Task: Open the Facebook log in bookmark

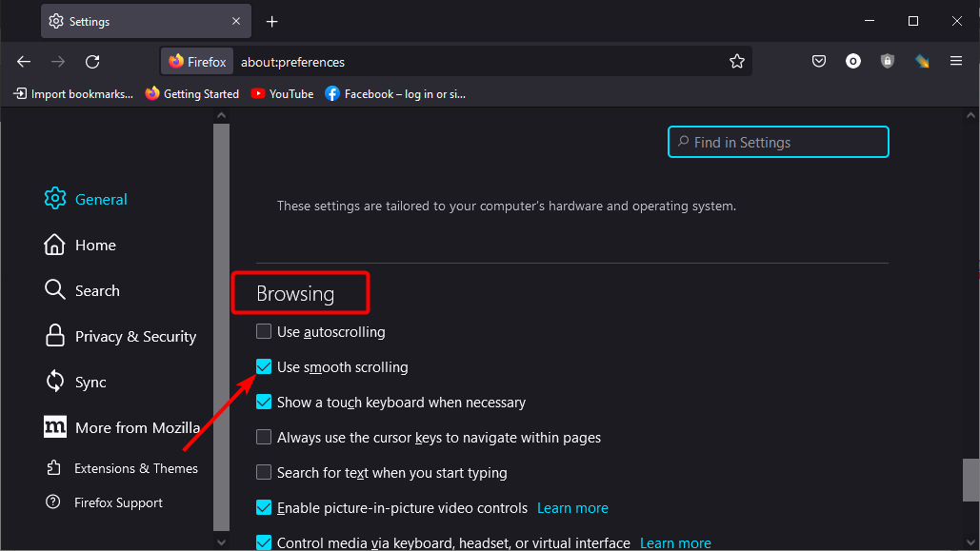Action: click(x=395, y=93)
